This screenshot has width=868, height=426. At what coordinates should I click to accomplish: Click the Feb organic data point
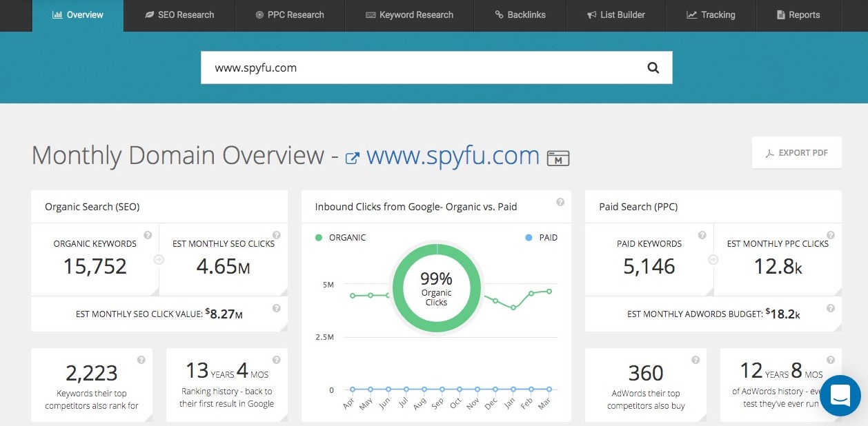point(531,293)
